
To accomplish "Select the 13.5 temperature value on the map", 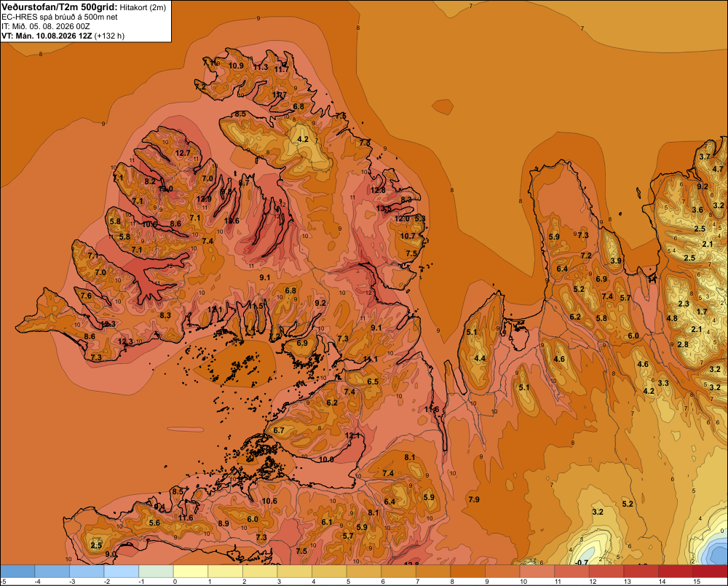I will [384, 208].
